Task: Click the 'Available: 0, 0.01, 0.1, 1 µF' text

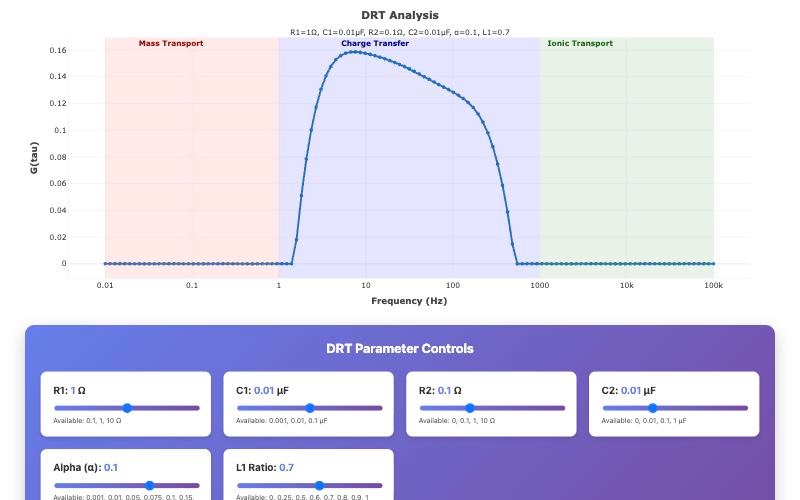Action: [644, 421]
